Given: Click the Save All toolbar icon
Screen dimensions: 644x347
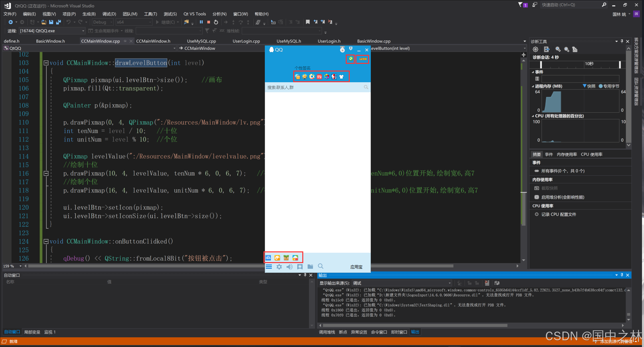Looking at the screenshot, I should point(58,22).
